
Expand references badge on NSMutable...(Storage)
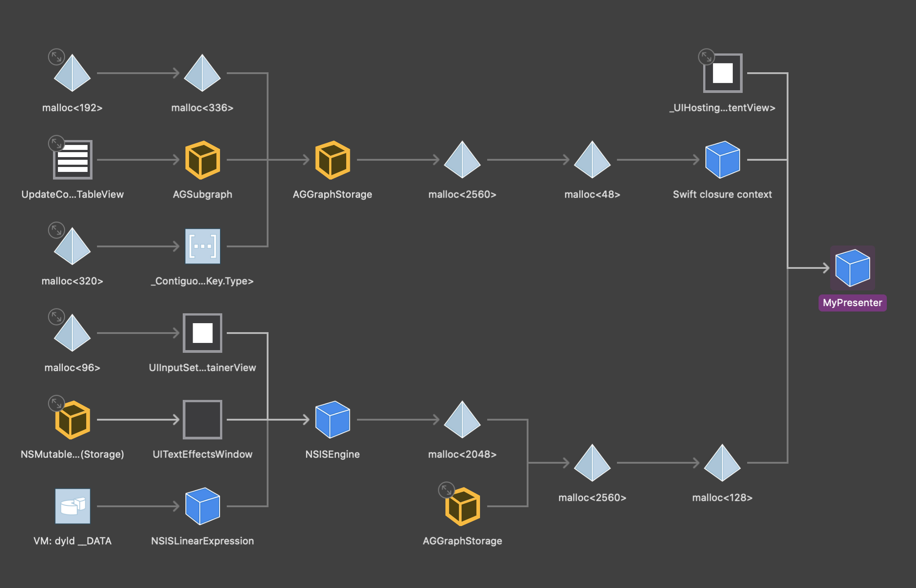tap(57, 404)
